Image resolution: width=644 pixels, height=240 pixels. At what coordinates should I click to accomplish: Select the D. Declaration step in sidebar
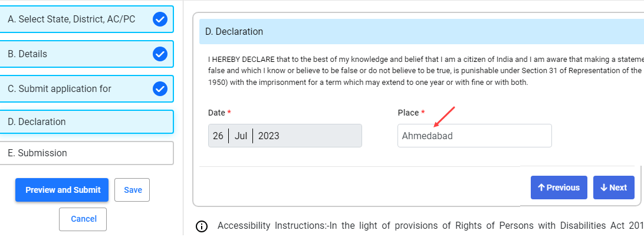point(87,121)
